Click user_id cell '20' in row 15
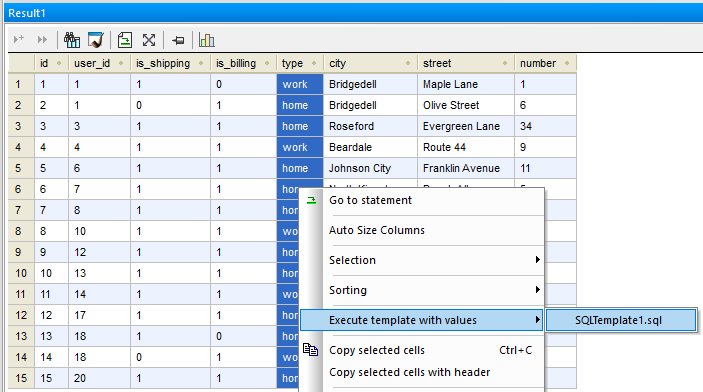Viewport: 703px width, 392px height. pos(100,378)
